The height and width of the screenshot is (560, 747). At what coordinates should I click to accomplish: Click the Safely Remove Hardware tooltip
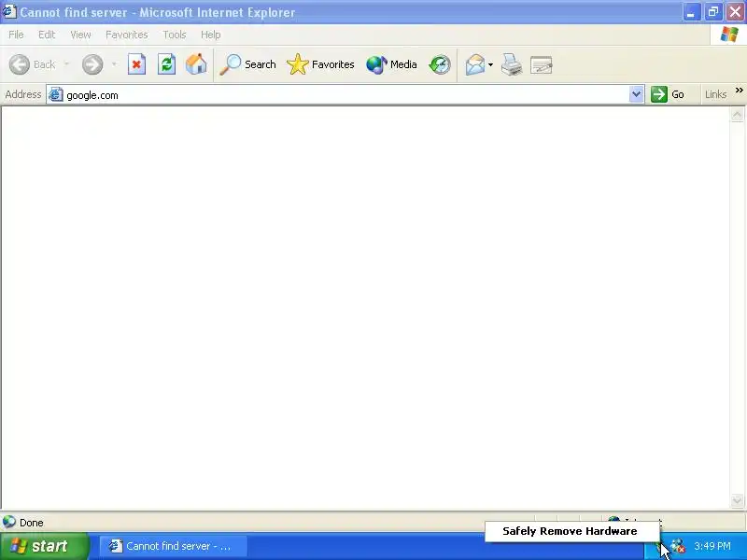pos(572,531)
